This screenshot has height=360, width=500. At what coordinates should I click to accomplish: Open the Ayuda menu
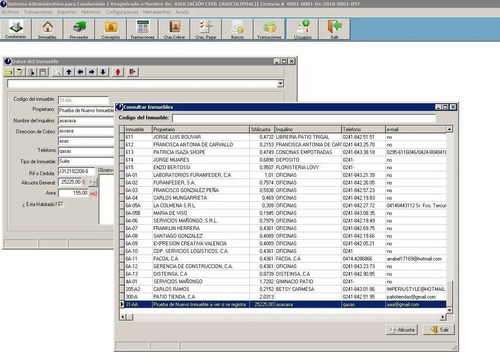coord(182,12)
